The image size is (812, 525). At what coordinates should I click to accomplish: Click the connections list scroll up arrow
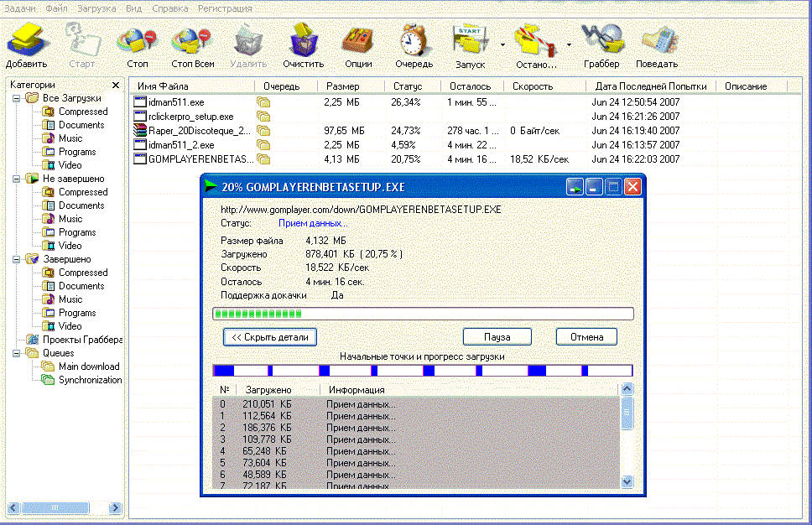point(627,389)
